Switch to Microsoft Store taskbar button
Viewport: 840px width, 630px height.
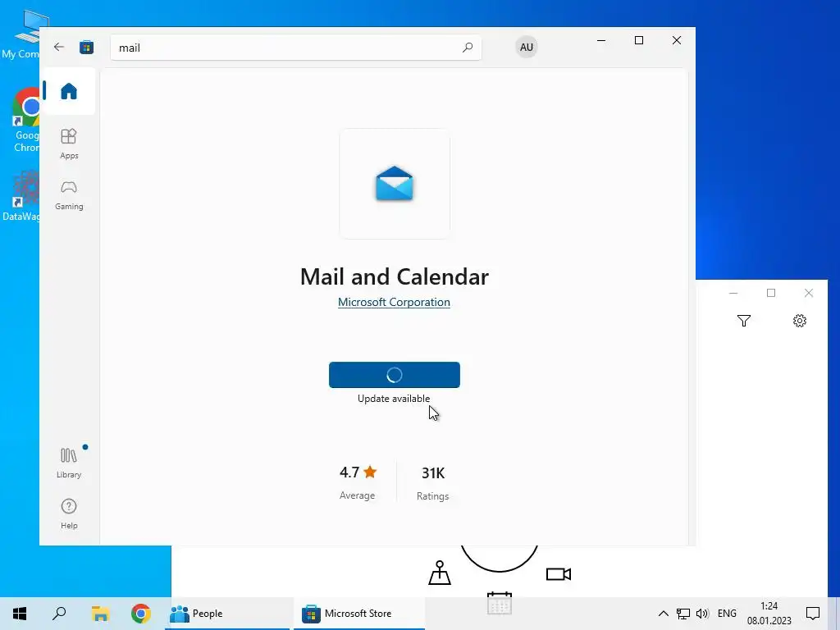tap(359, 614)
